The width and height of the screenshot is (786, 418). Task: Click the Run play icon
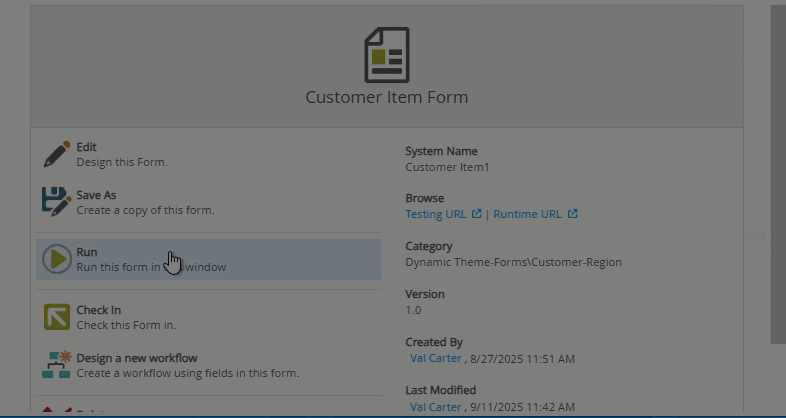tap(56, 259)
